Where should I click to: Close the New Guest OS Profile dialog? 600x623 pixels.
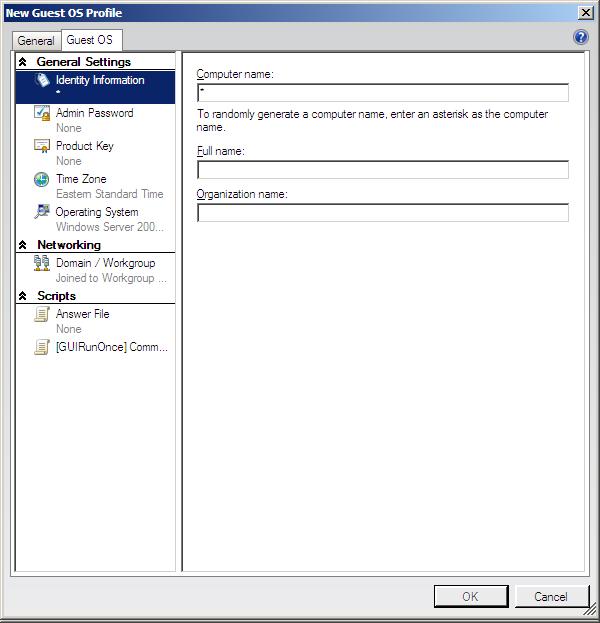(x=586, y=12)
